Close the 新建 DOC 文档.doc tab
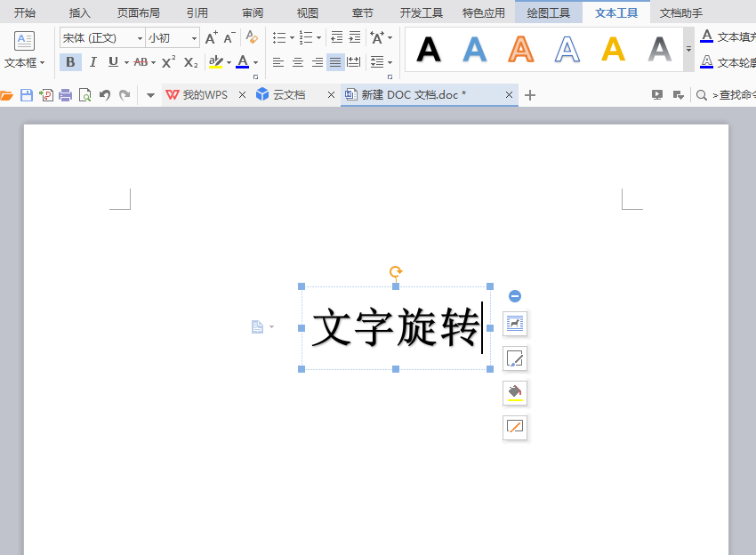756x555 pixels. tap(509, 95)
